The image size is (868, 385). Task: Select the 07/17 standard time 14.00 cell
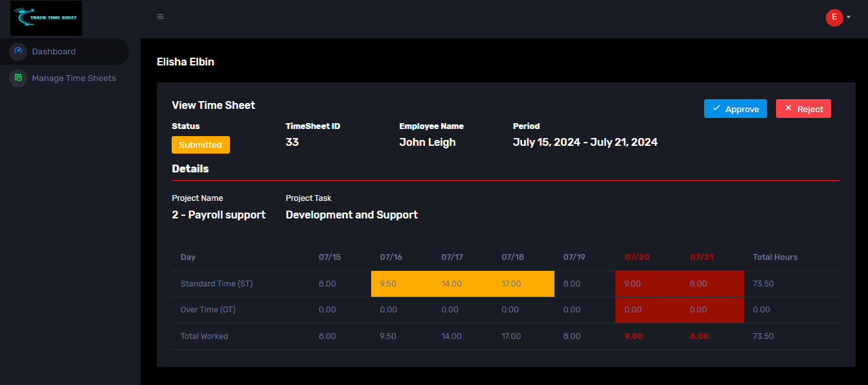[451, 284]
